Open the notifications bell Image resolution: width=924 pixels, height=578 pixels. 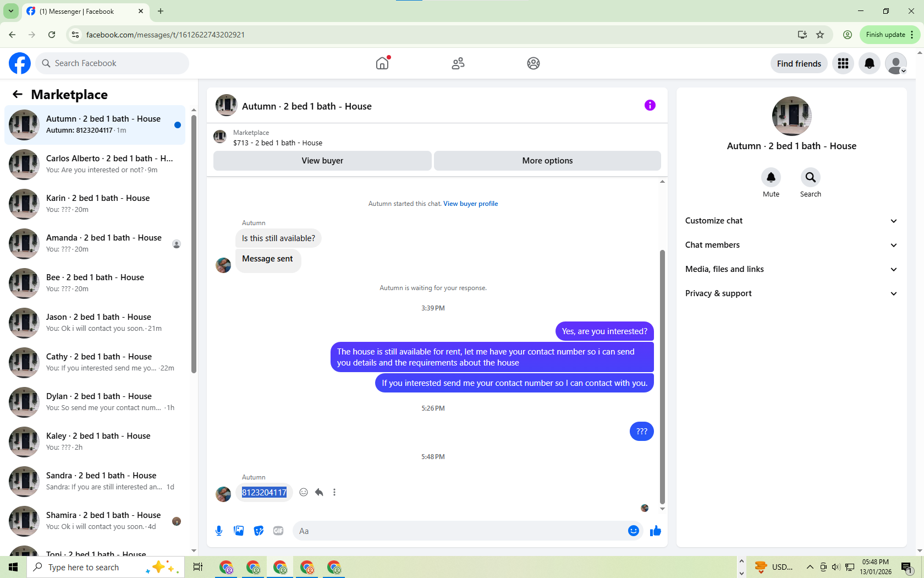click(x=870, y=63)
